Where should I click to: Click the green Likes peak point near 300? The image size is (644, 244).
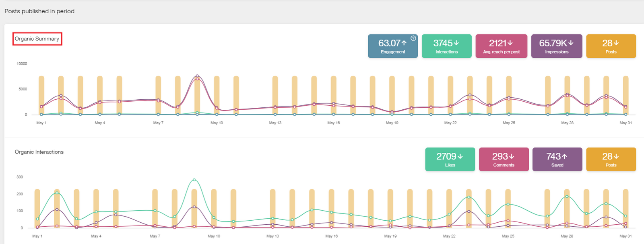pos(194,180)
